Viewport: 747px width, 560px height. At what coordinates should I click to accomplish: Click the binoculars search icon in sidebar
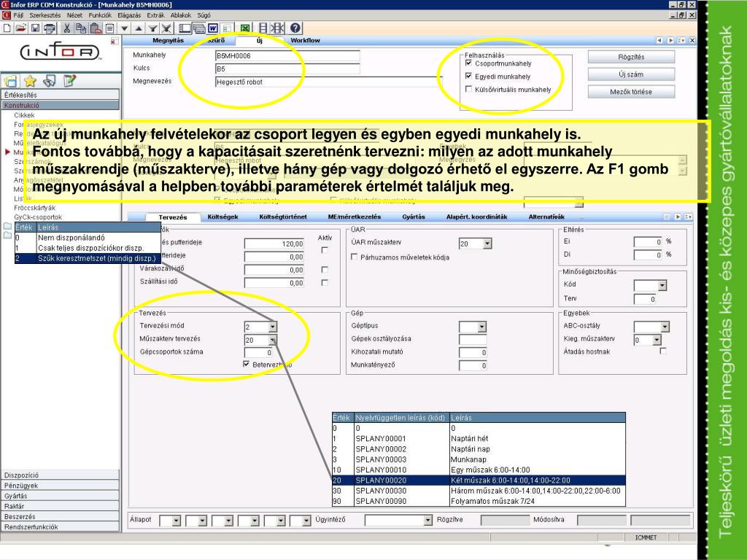[x=50, y=81]
